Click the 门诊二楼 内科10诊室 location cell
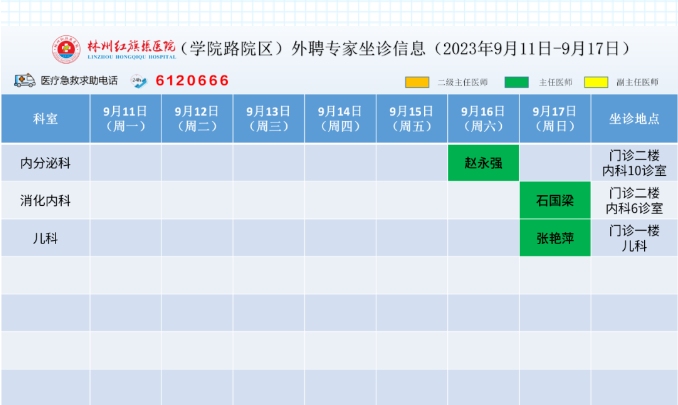 point(634,163)
